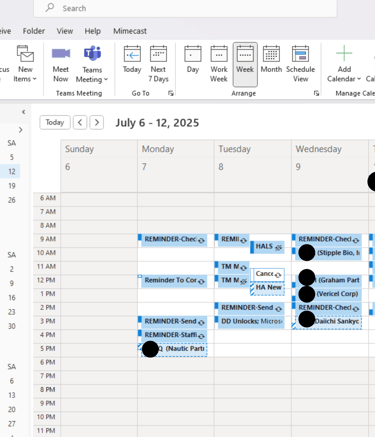Open the Canceled event on Tuesday
This screenshot has width=375, height=437.
[x=268, y=274]
